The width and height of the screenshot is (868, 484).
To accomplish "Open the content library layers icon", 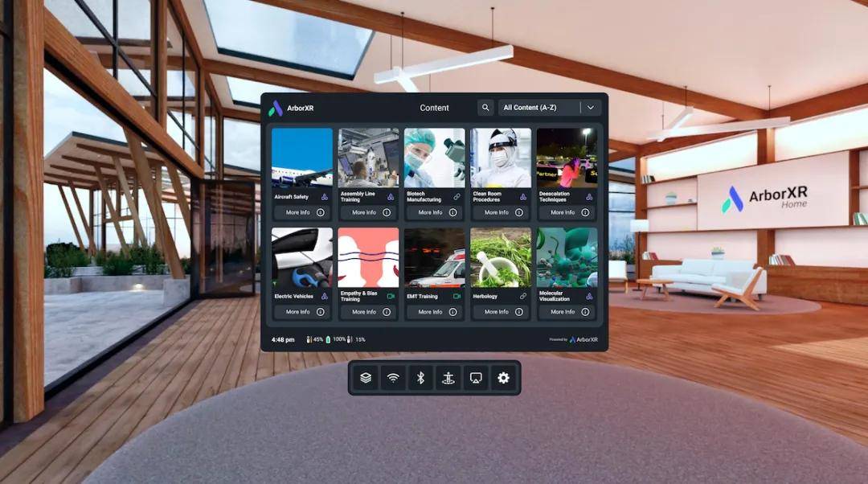I will [x=366, y=378].
